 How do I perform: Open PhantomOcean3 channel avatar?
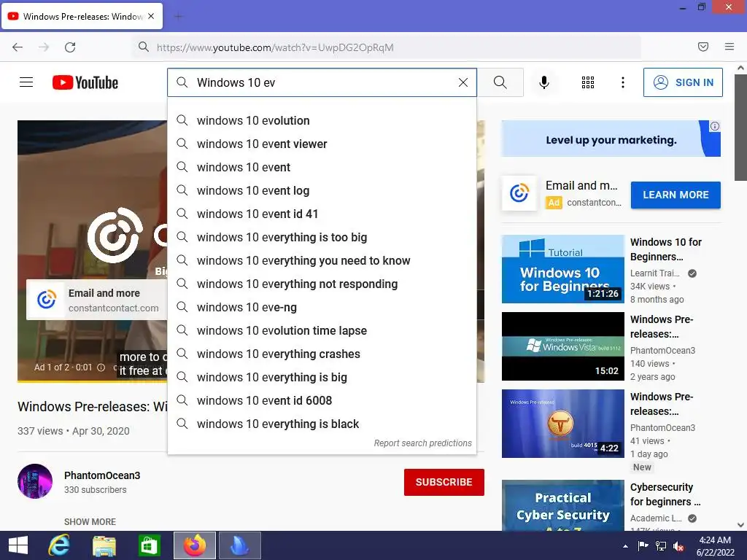point(35,481)
